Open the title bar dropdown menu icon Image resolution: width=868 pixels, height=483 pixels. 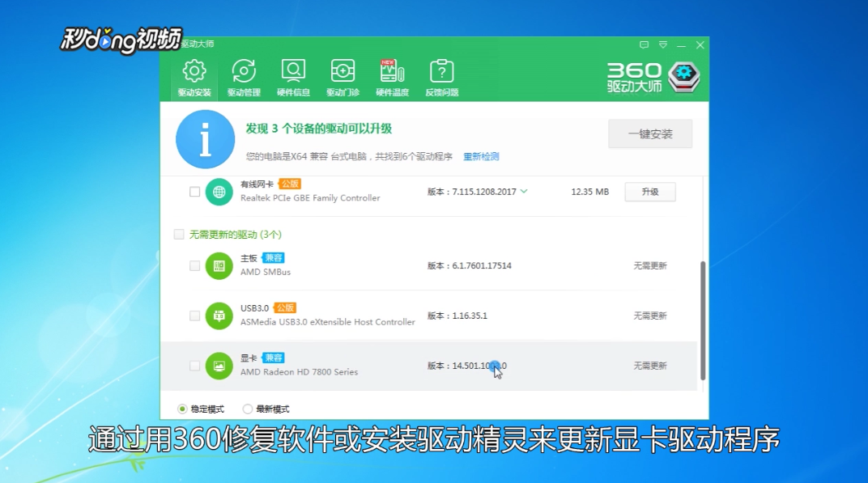(x=662, y=44)
